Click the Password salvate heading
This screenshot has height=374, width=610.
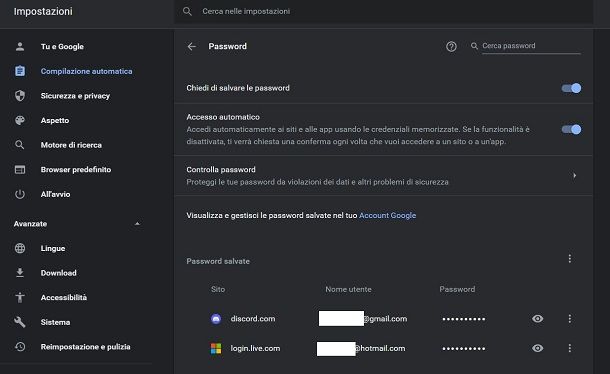[218, 261]
